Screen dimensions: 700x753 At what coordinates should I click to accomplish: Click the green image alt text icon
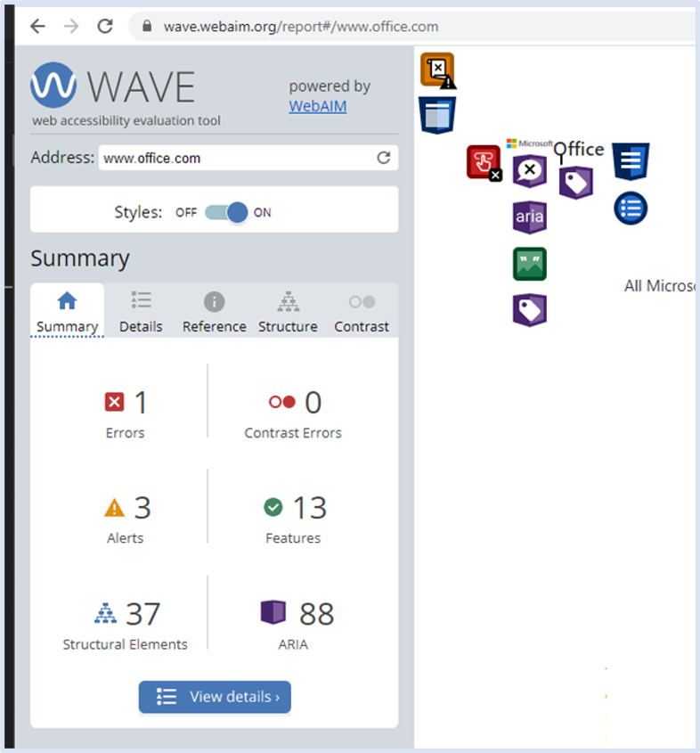[530, 264]
